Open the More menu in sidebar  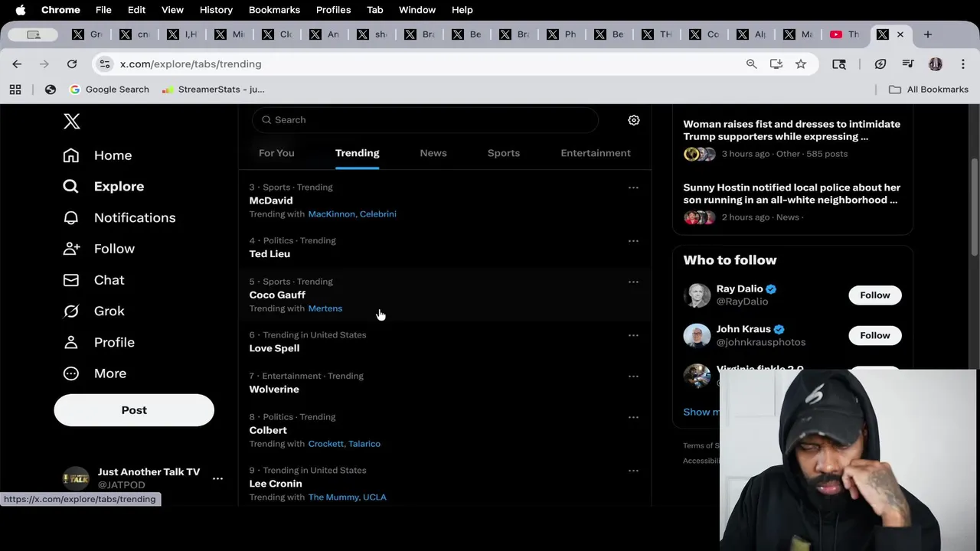point(94,373)
